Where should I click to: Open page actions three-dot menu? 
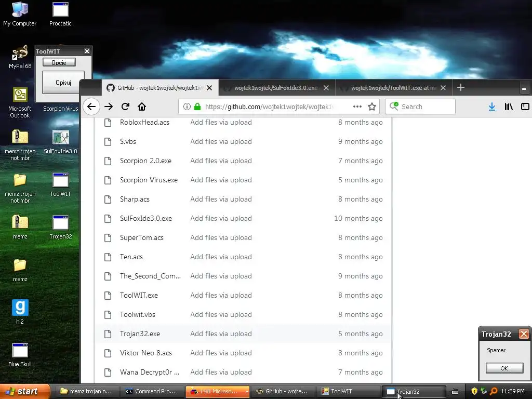[x=357, y=107]
